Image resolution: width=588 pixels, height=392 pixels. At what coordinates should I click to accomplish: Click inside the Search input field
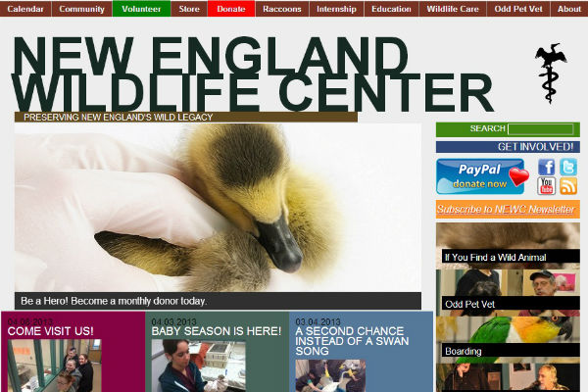[x=541, y=129]
